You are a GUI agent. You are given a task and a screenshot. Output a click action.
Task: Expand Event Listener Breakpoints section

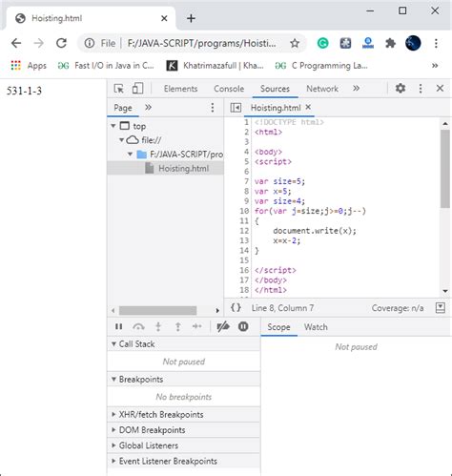click(x=184, y=462)
